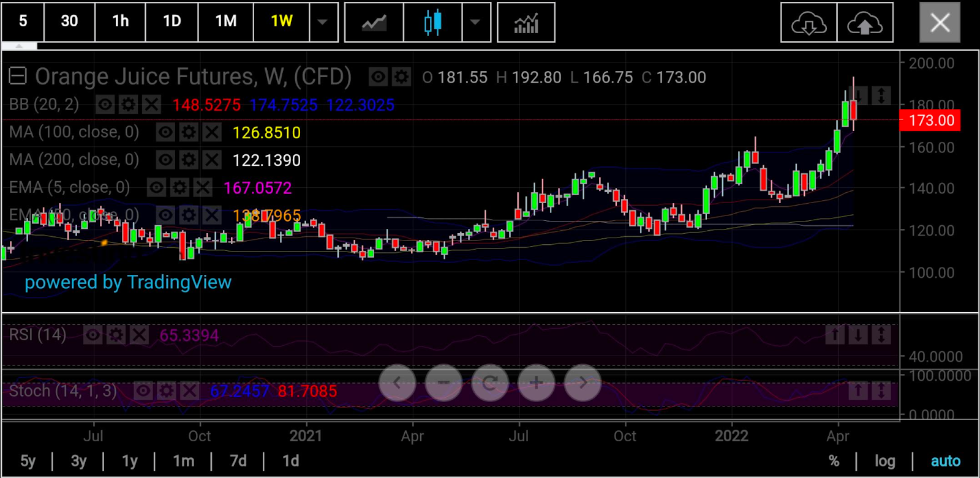Set range to 1y
The image size is (980, 478).
pos(129,461)
